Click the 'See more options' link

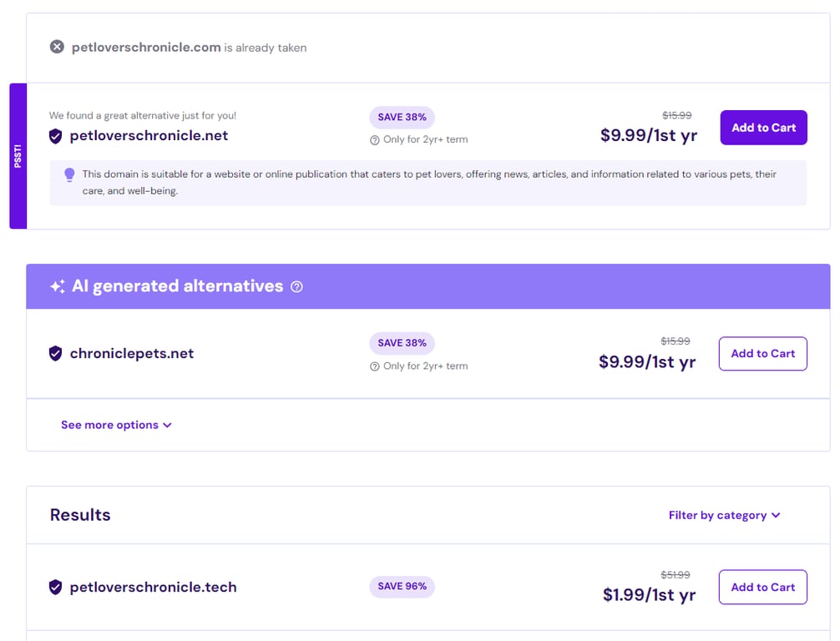tap(110, 425)
